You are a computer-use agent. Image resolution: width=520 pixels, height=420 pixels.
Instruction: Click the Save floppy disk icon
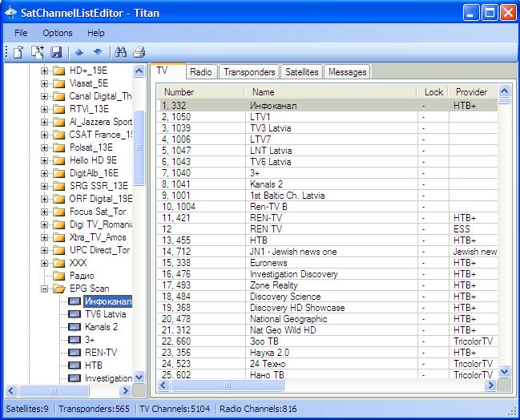point(56,52)
